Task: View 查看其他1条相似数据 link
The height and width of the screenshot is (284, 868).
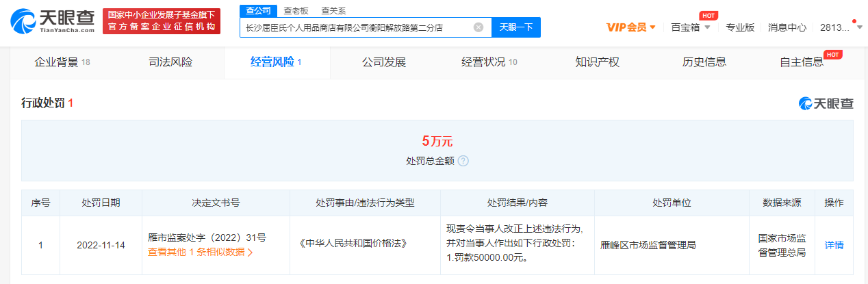Action: (x=200, y=252)
